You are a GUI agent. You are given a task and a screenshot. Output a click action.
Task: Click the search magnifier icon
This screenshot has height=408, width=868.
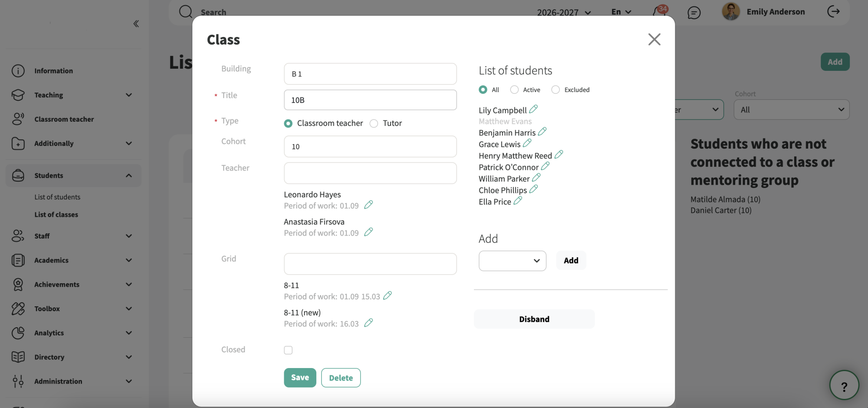coord(186,11)
